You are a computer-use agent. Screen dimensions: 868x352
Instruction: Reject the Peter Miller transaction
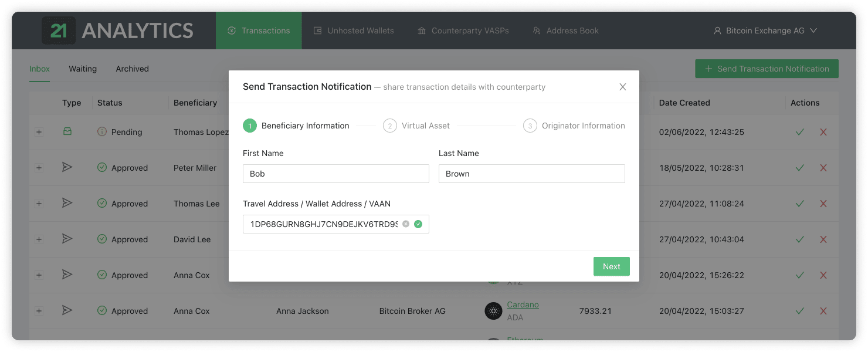click(x=823, y=168)
